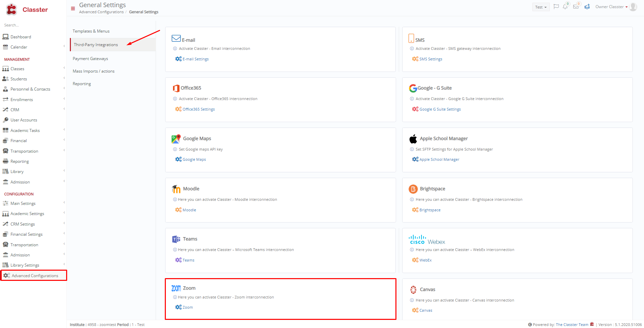Expand the Personnel & Contacts menu

[x=64, y=88]
